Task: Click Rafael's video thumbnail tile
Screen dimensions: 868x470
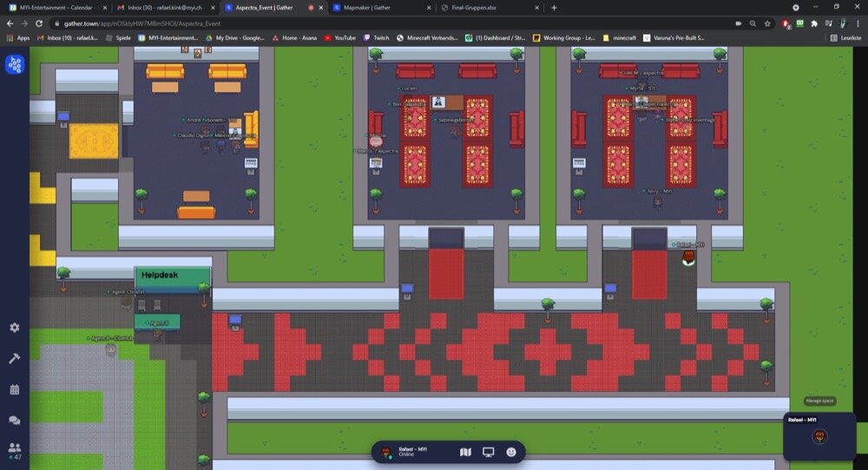Action: click(819, 436)
